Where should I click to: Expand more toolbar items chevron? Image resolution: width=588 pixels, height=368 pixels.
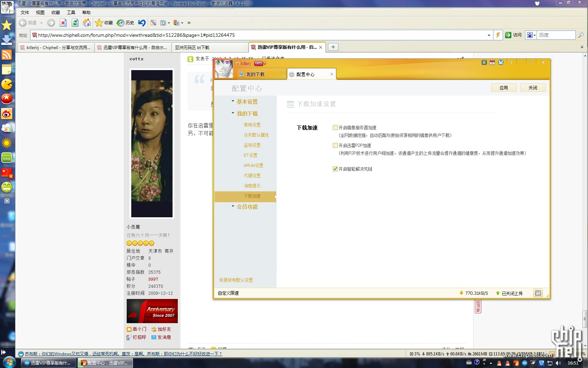point(189,23)
